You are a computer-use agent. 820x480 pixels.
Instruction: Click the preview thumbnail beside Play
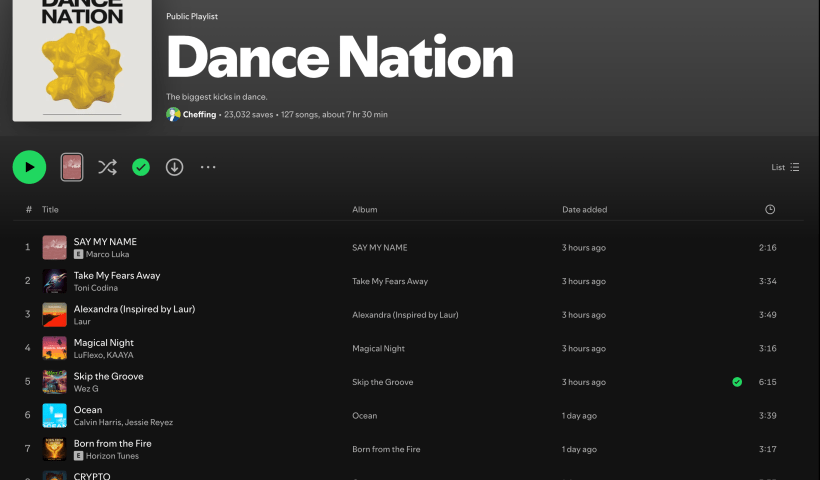tap(72, 167)
